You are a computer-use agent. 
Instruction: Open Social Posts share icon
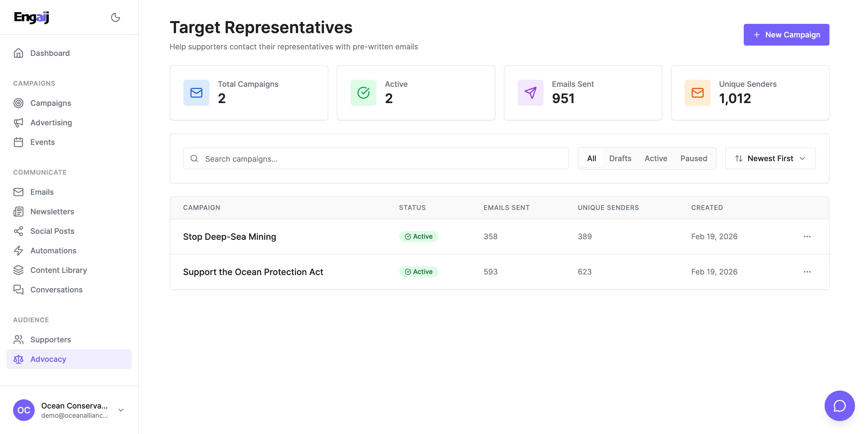(x=18, y=231)
